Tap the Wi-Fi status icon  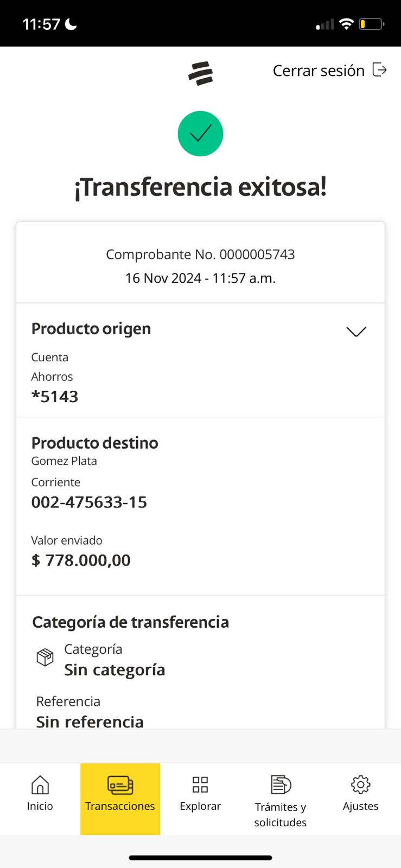tap(346, 24)
